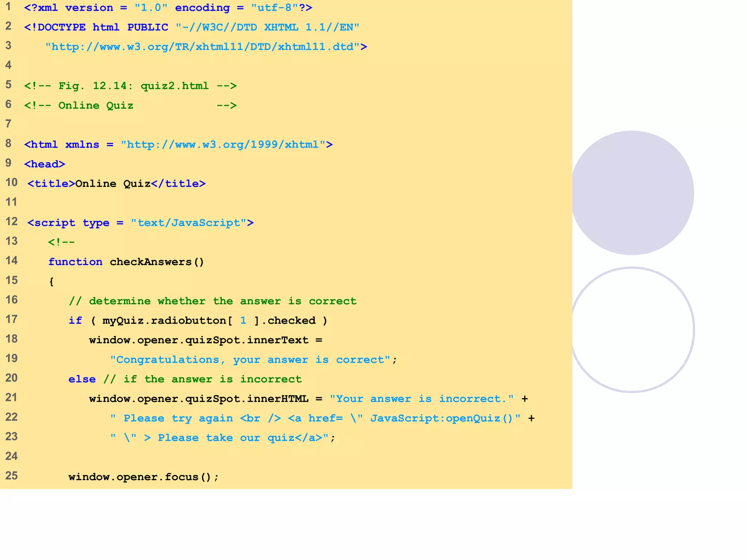Click the "if" keyword on line 17
Image resolution: width=747 pixels, height=560 pixels.
(x=76, y=321)
